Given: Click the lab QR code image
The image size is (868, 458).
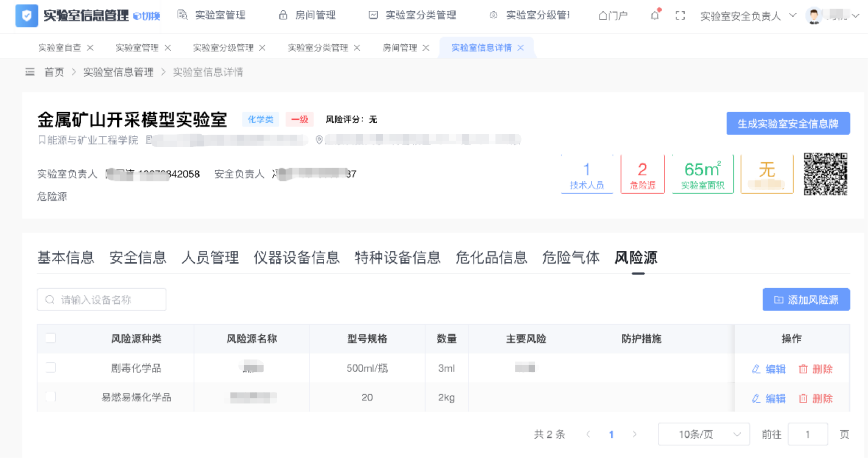Looking at the screenshot, I should [825, 174].
